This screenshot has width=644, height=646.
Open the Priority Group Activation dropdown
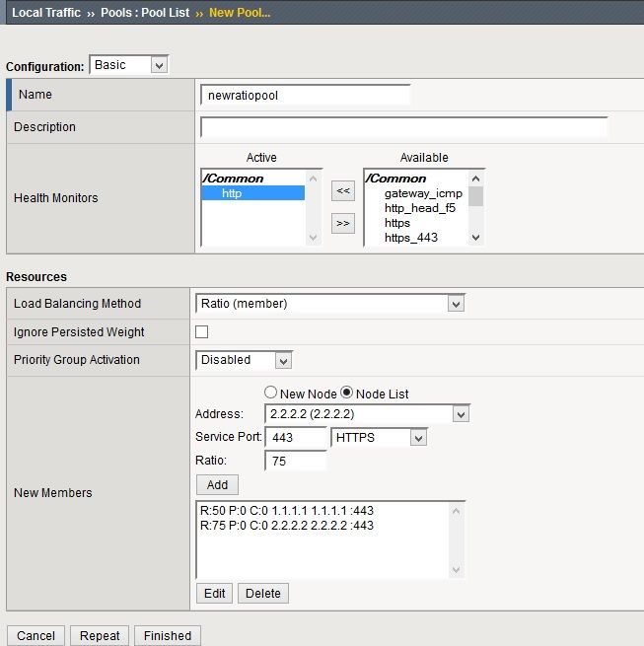pyautogui.click(x=245, y=360)
